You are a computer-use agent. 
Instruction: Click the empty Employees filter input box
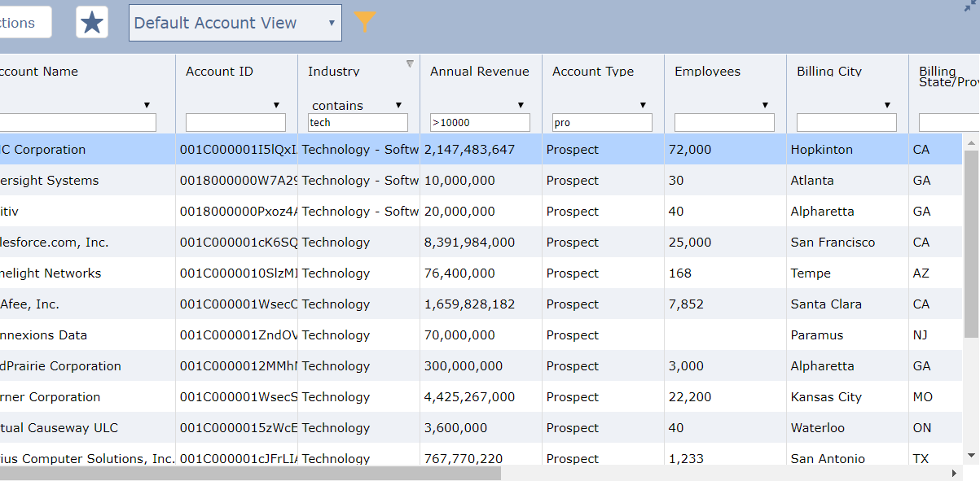tap(724, 122)
